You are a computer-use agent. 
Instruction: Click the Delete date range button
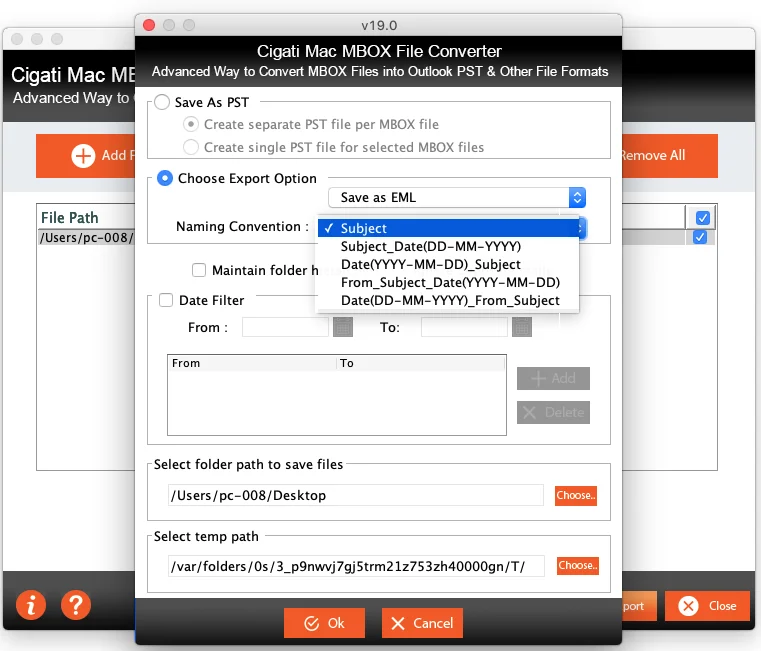(553, 412)
